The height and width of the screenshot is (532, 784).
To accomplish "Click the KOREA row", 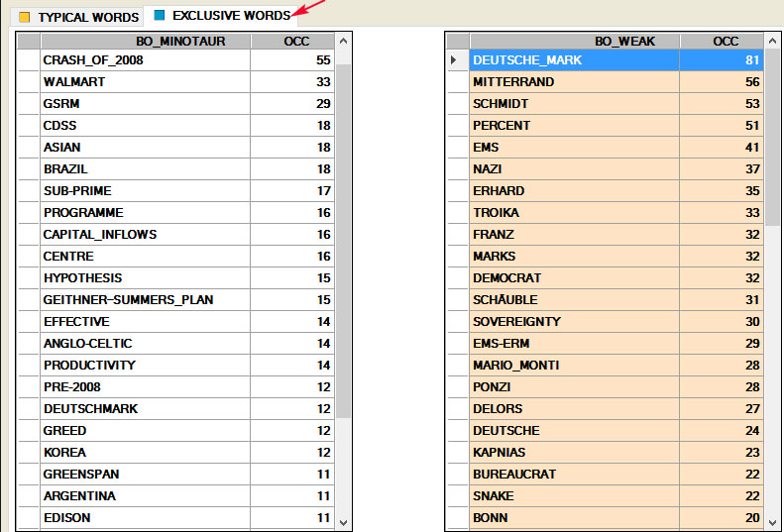I will click(176, 452).
